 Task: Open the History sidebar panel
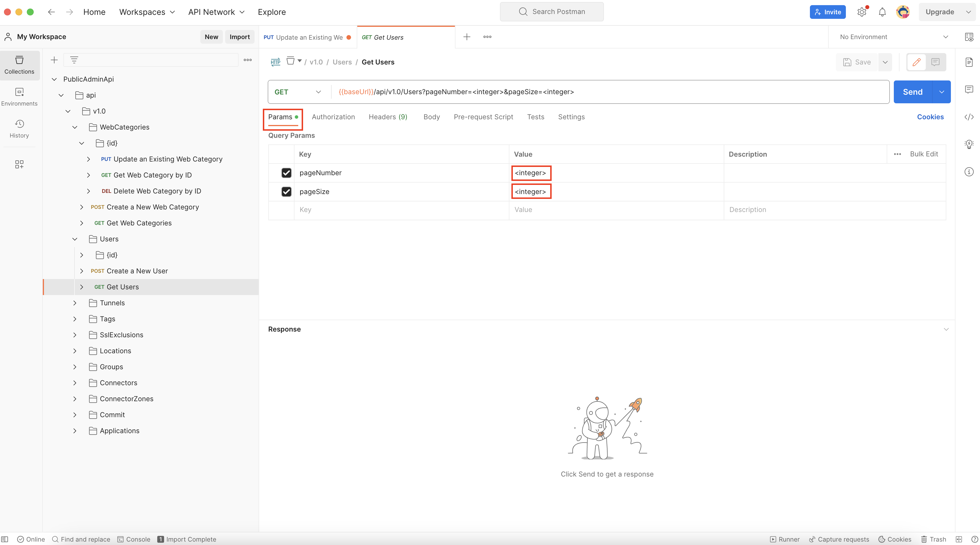coord(19,129)
